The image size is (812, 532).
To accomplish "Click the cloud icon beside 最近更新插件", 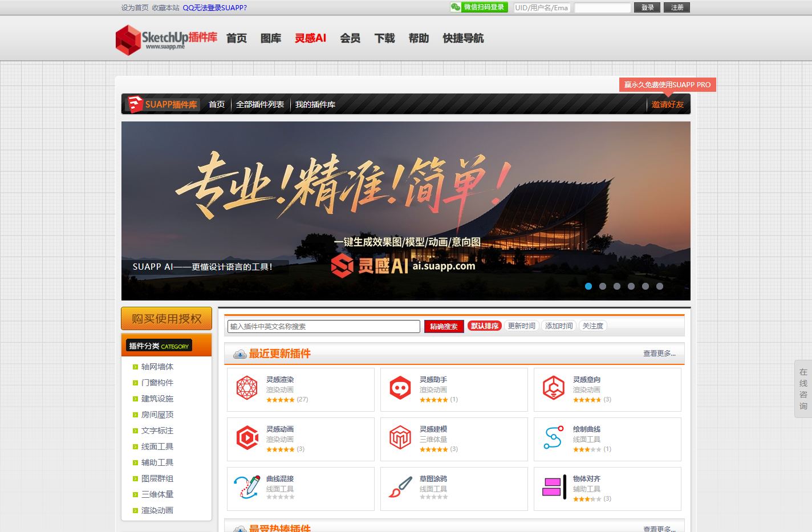I will 239,354.
